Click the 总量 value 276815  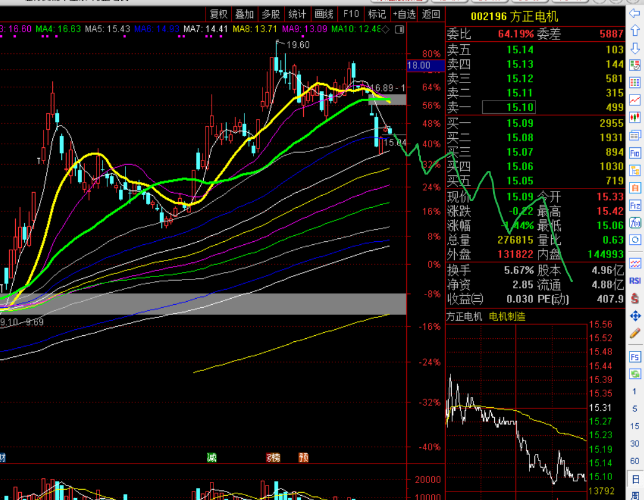515,240
